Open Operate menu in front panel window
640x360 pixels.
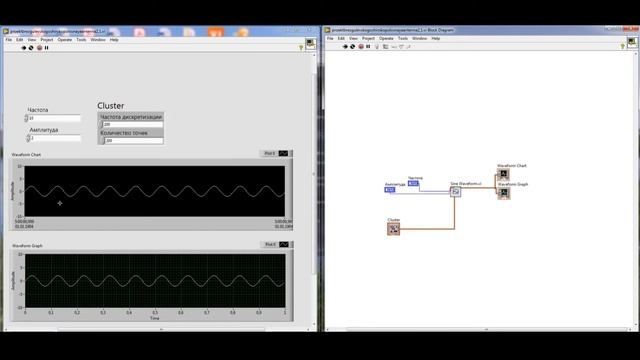[64, 40]
